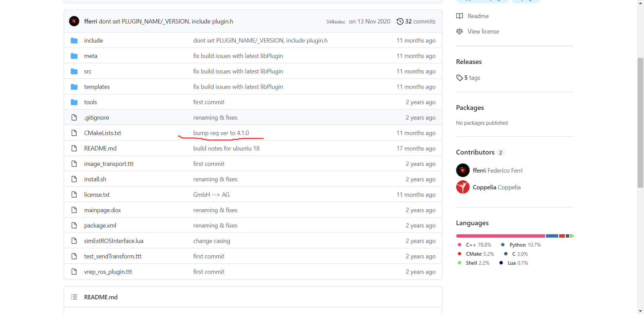The height and width of the screenshot is (314, 644).
Task: Open the README outline list icon
Action: (x=74, y=297)
